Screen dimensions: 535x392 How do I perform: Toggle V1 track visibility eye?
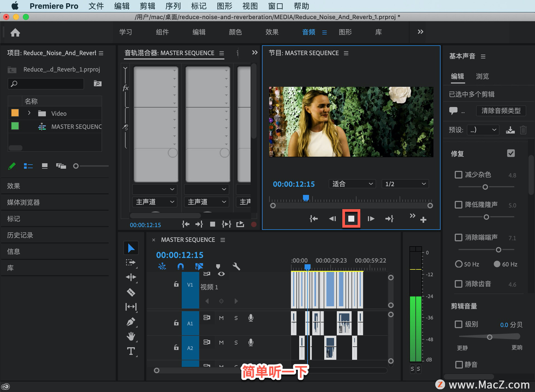[x=221, y=274]
